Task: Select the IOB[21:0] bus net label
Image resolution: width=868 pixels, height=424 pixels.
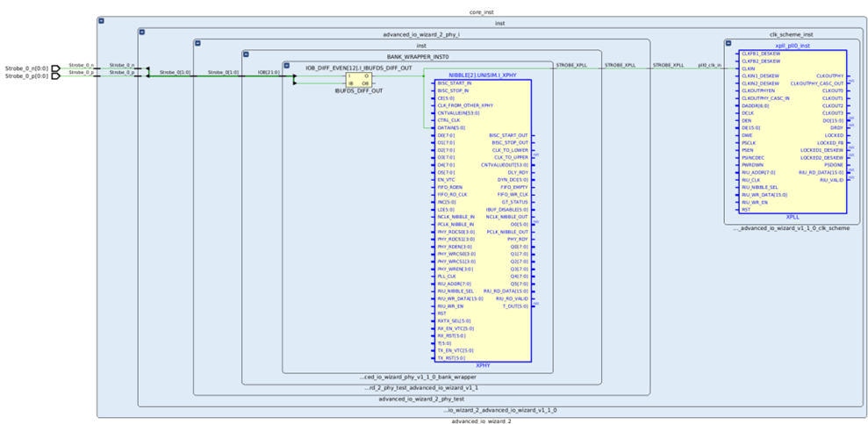Action: 269,72
